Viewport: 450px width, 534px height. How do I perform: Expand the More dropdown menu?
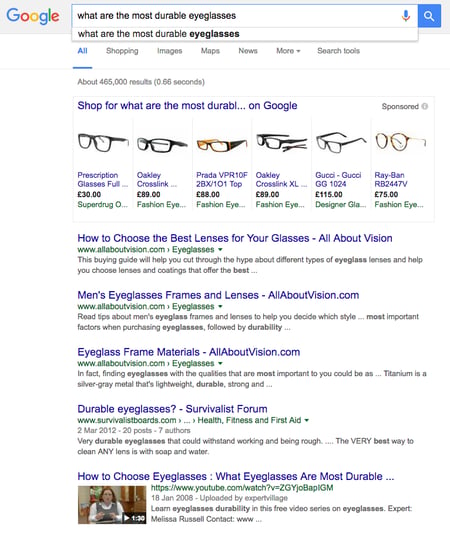pyautogui.click(x=288, y=51)
